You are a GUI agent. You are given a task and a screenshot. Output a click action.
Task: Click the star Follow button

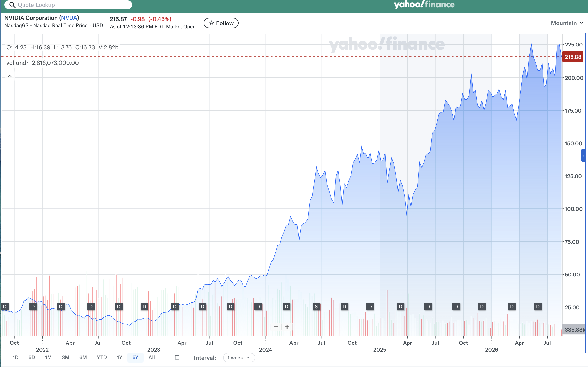(221, 23)
